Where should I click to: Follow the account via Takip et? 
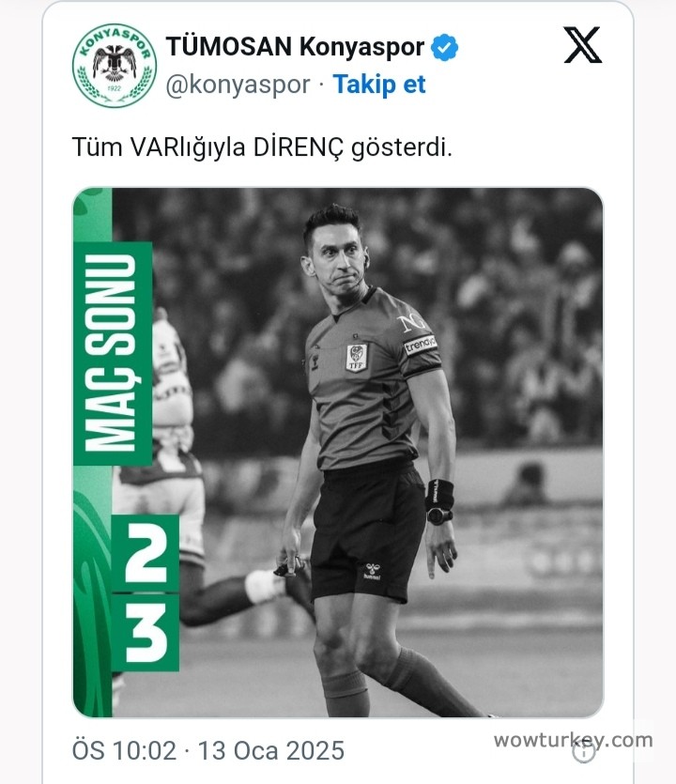[x=379, y=84]
